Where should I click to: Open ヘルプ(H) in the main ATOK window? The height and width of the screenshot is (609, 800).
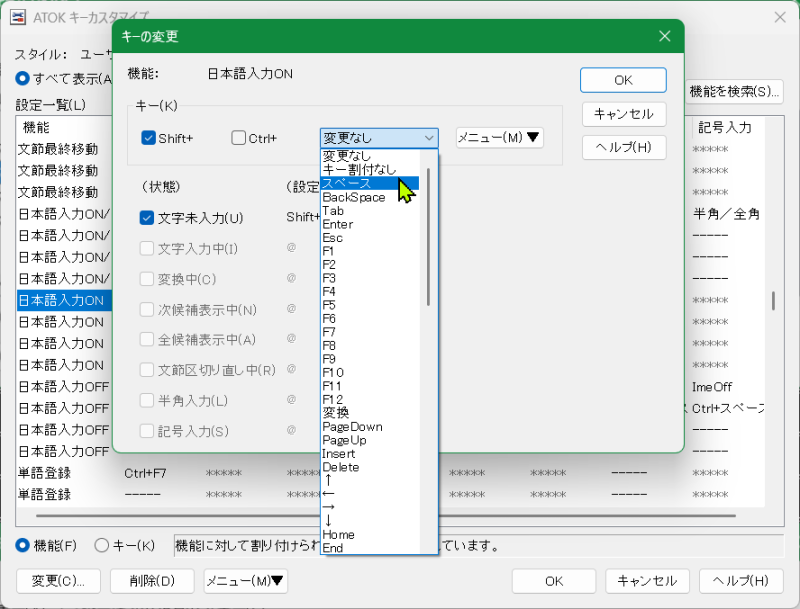pos(741,581)
